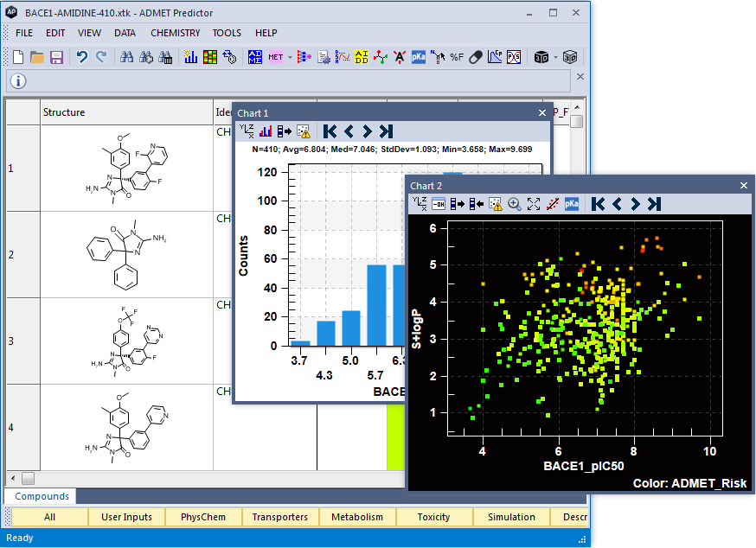Image resolution: width=756 pixels, height=548 pixels.
Task: Save the file with the floppy icon
Action: [56, 57]
